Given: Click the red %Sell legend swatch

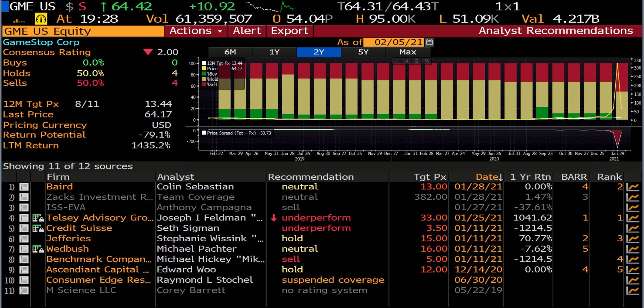Looking at the screenshot, I should (x=204, y=85).
